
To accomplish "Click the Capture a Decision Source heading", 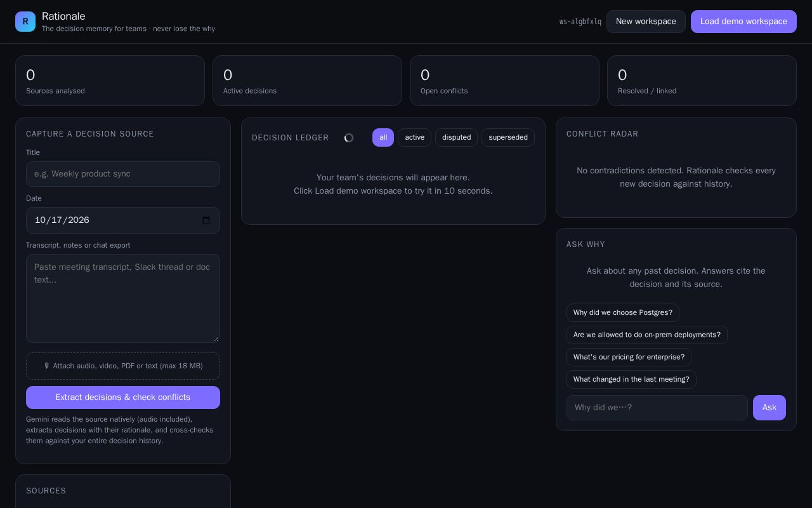I will [x=90, y=134].
